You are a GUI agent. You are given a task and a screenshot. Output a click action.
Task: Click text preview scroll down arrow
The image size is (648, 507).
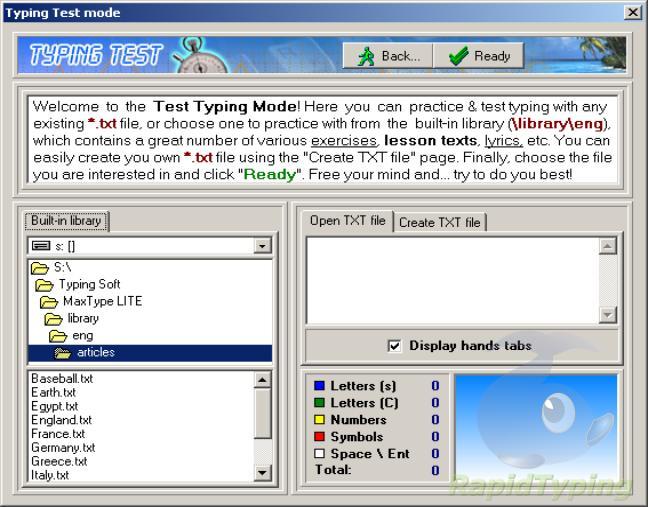[608, 315]
